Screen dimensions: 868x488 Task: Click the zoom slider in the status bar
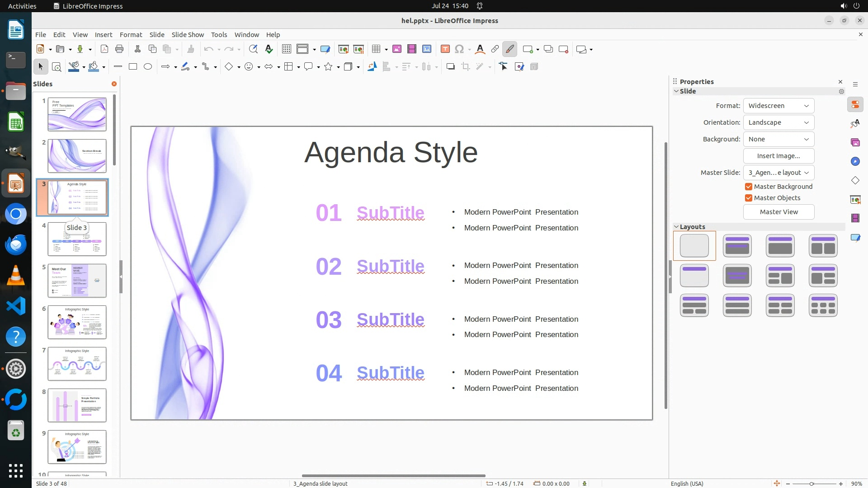click(x=812, y=484)
